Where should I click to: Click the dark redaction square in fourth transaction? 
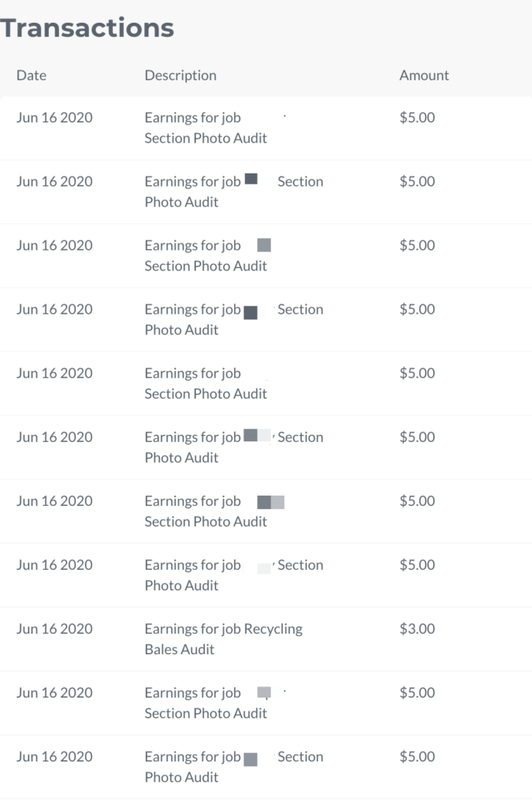pos(251,312)
